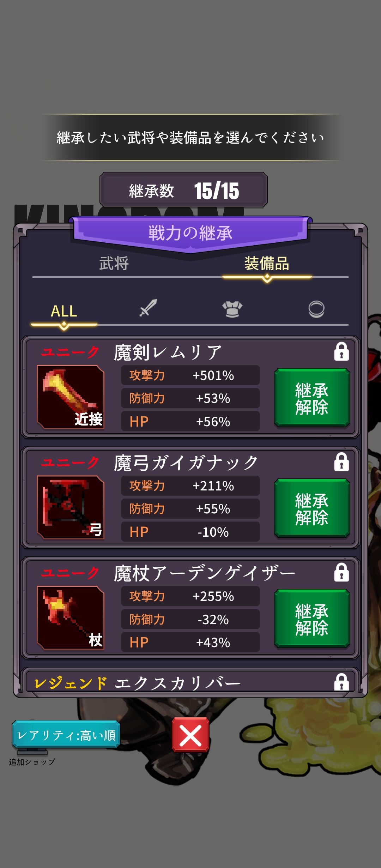
Task: Filter equipment by the armor icon
Action: click(x=232, y=309)
